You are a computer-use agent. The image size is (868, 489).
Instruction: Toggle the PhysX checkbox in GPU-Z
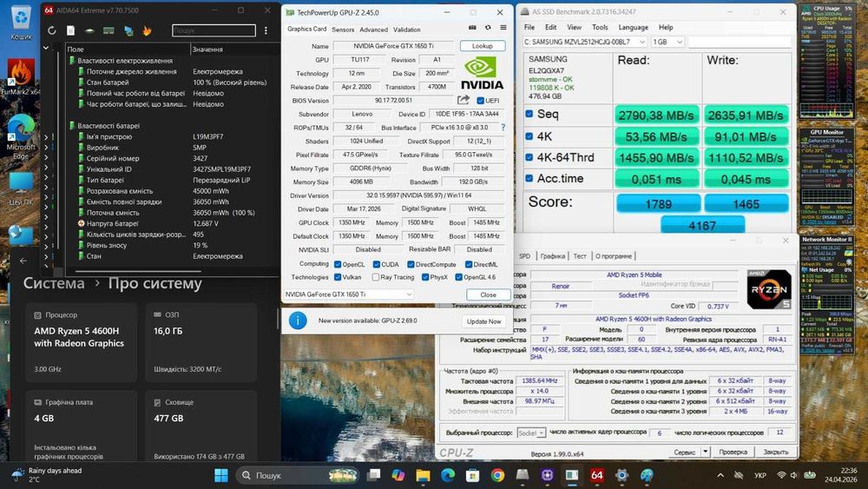(x=425, y=277)
